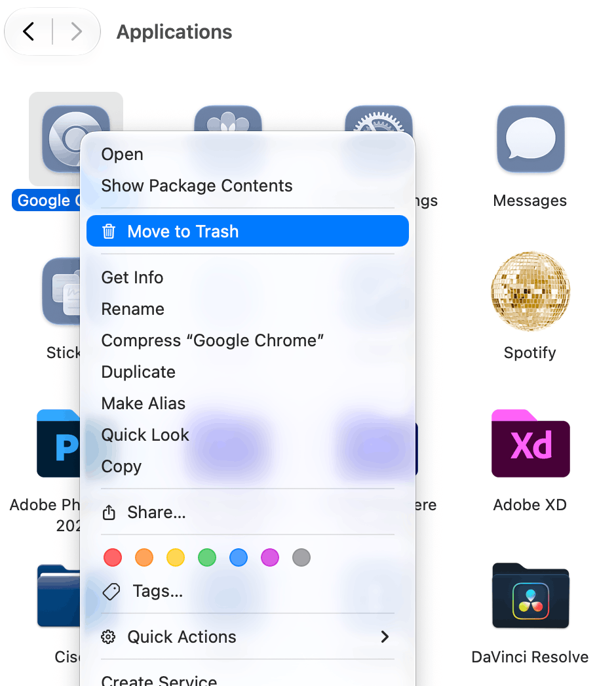
Task: Click the tag icon beside Tags...
Action: 111,592
